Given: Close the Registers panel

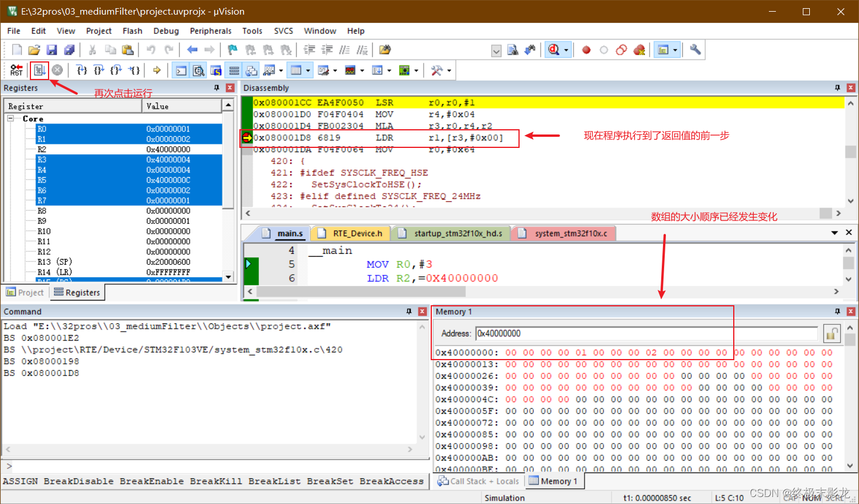Looking at the screenshot, I should point(230,88).
